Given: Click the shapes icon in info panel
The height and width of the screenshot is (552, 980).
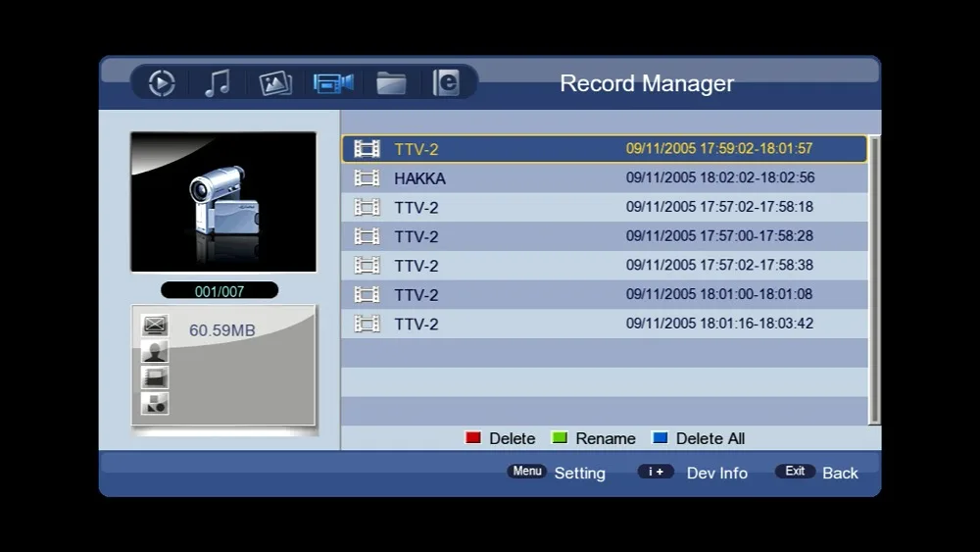Looking at the screenshot, I should 155,404.
